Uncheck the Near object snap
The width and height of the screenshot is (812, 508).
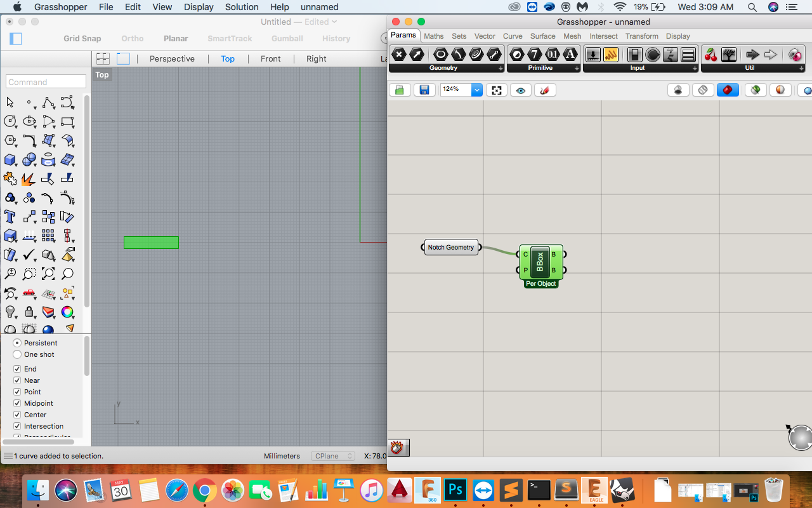tap(17, 380)
